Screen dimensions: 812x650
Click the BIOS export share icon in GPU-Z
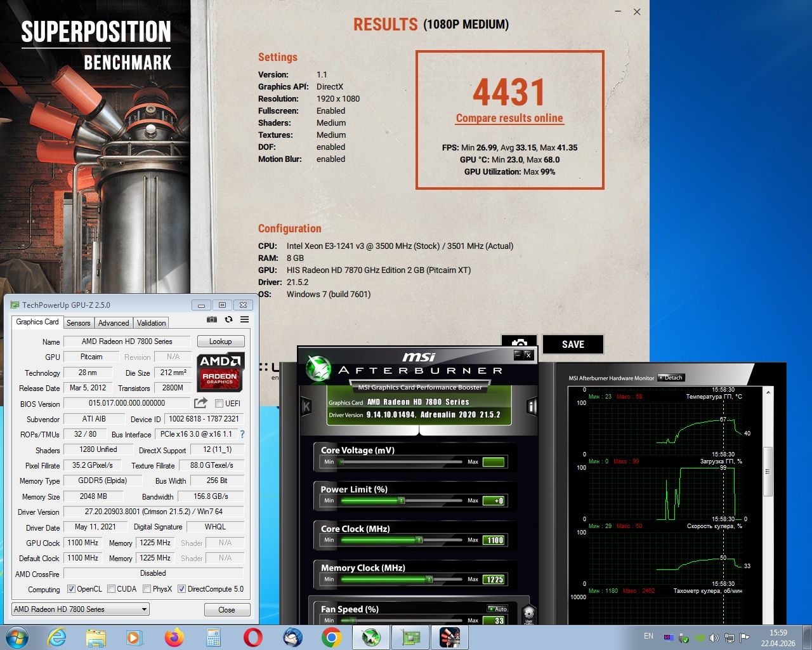[201, 403]
